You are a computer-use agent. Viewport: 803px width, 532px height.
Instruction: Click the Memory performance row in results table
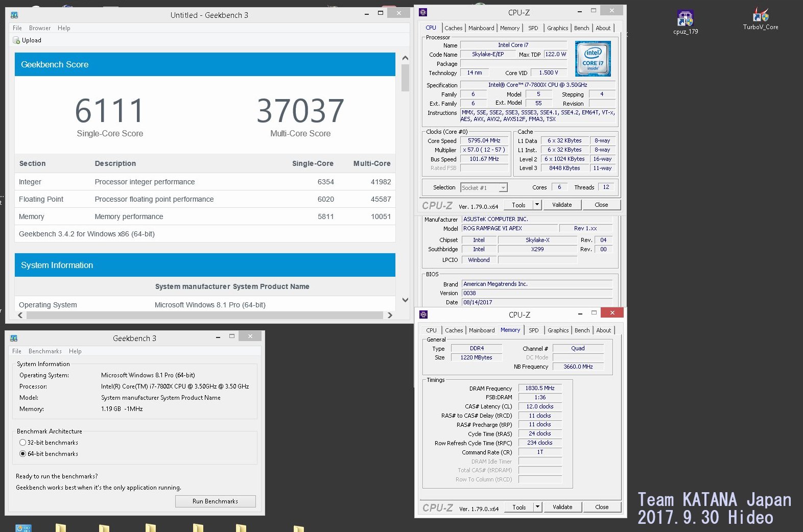(x=205, y=216)
